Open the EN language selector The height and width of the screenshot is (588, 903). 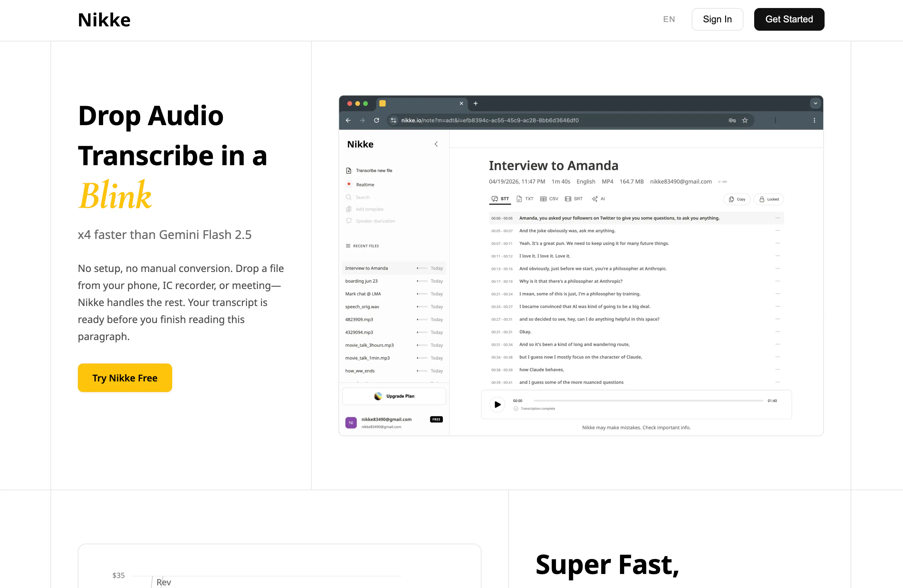(669, 19)
